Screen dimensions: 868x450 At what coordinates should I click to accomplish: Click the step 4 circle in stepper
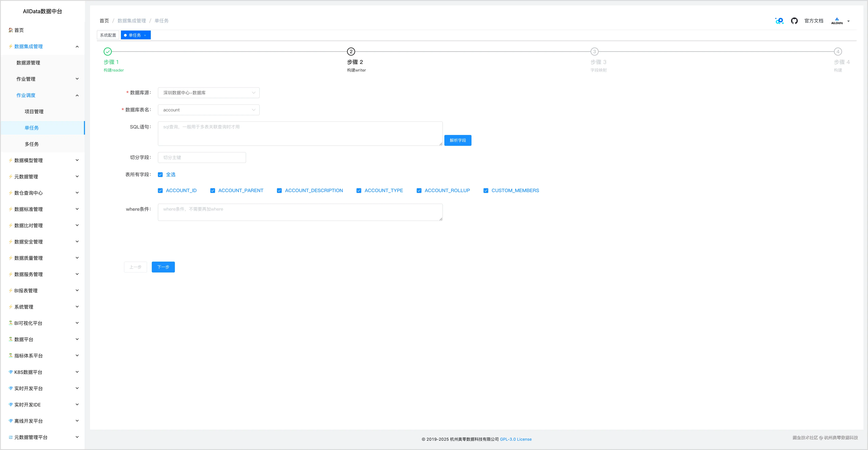(x=838, y=52)
